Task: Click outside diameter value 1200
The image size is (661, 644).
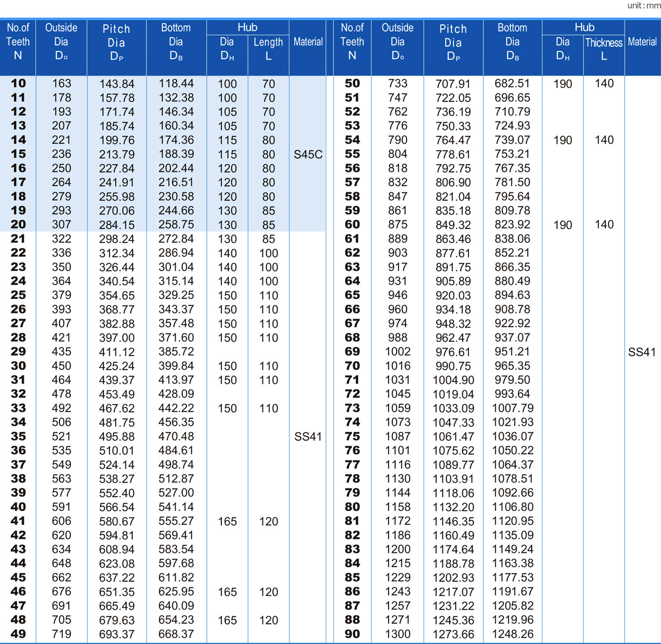Action: click(x=398, y=549)
